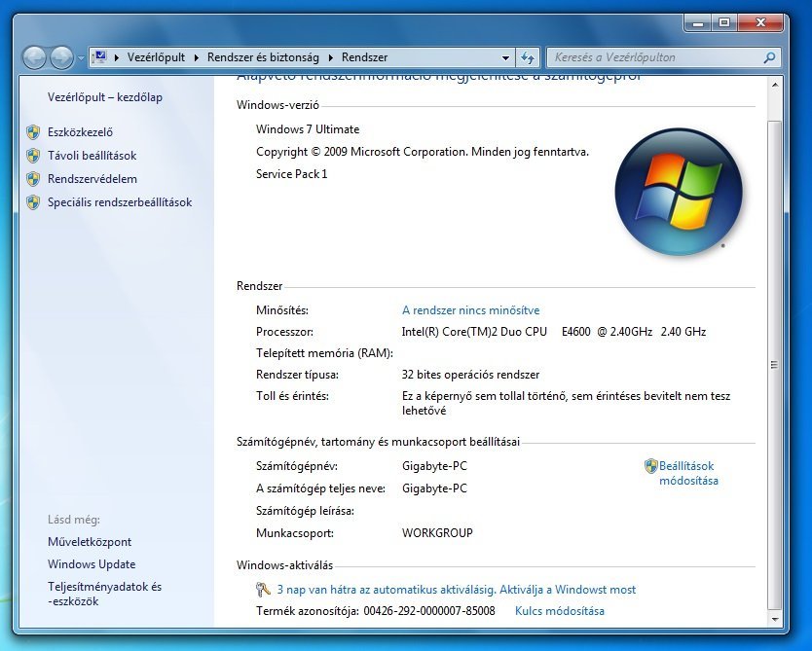Open Eszközkezelő device manager link
This screenshot has height=651, width=812.
pyautogui.click(x=80, y=132)
